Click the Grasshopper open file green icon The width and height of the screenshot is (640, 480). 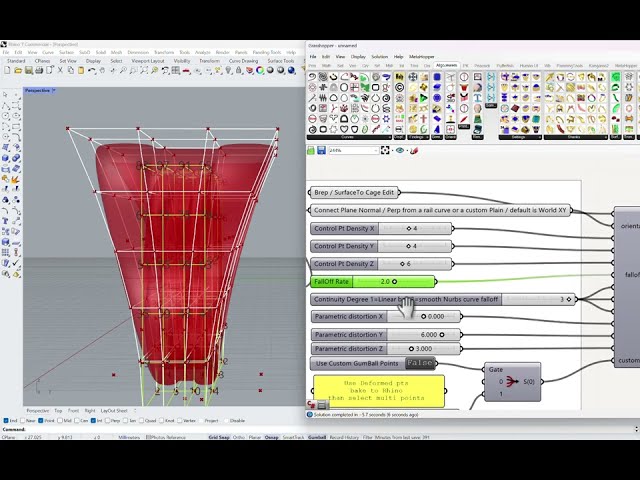311,150
